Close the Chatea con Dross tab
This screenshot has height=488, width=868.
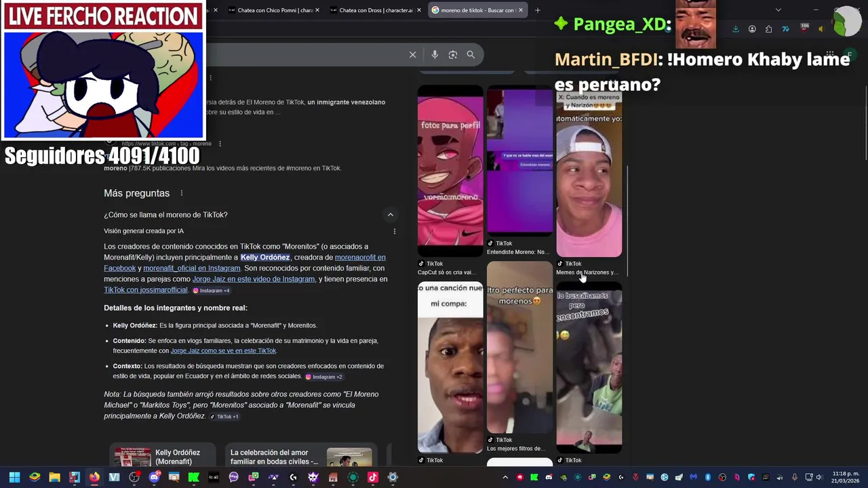point(419,10)
